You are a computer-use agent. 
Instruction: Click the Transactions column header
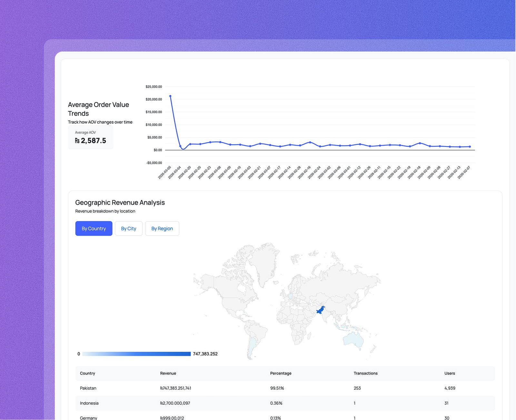pos(365,373)
